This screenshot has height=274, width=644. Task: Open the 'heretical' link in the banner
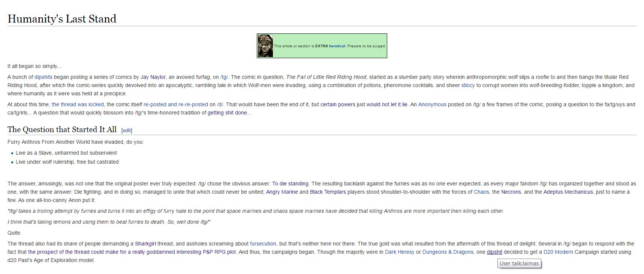click(x=337, y=46)
